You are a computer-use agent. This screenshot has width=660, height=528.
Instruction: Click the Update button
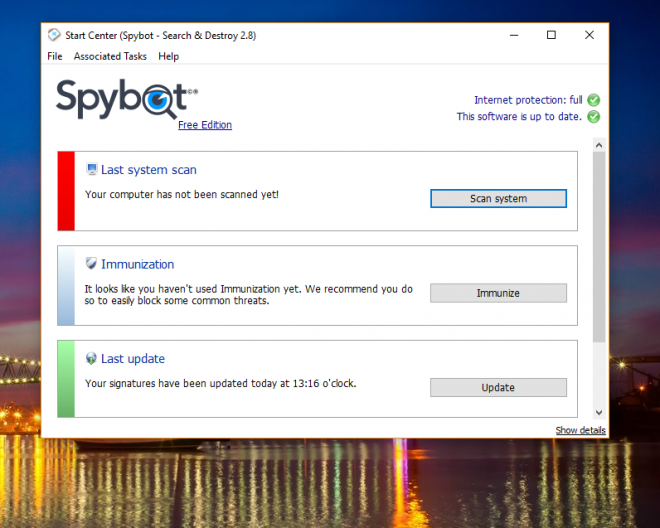coord(498,387)
